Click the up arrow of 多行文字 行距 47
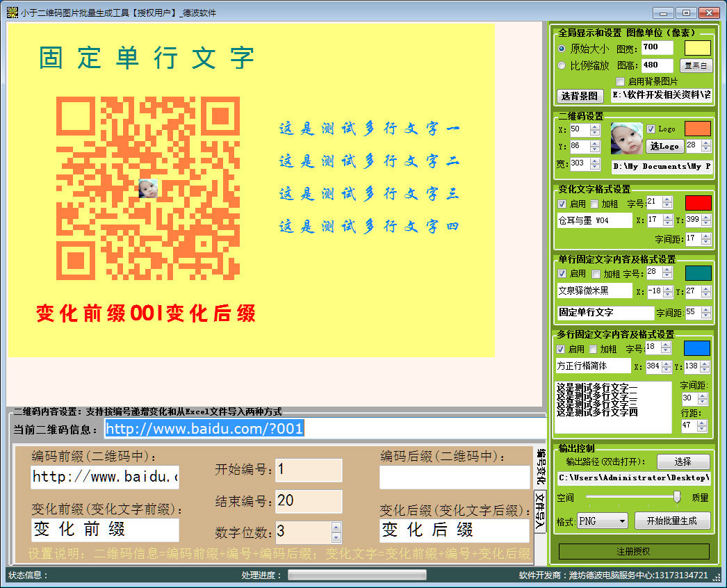 click(703, 423)
